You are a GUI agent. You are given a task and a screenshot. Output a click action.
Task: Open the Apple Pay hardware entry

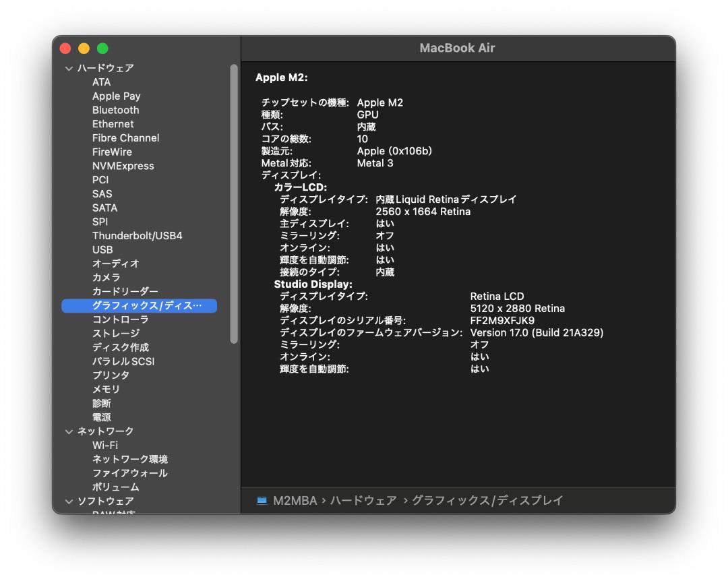[x=116, y=96]
